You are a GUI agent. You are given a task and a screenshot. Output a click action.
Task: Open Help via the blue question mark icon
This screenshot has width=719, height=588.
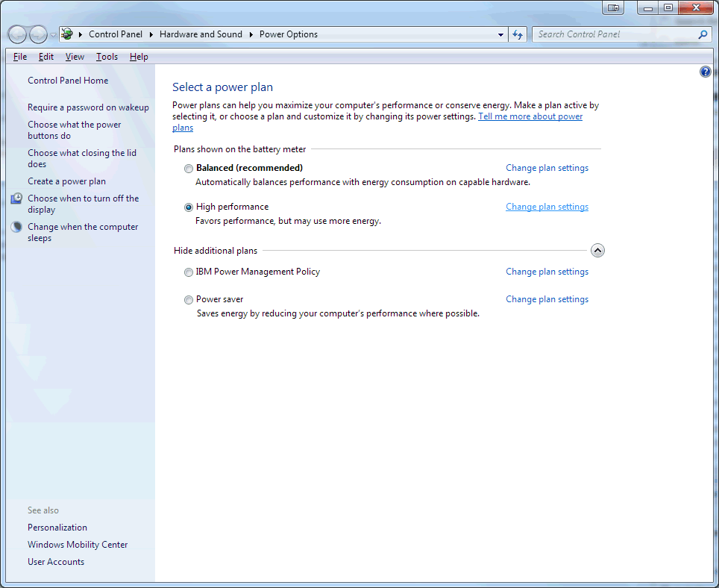click(706, 71)
